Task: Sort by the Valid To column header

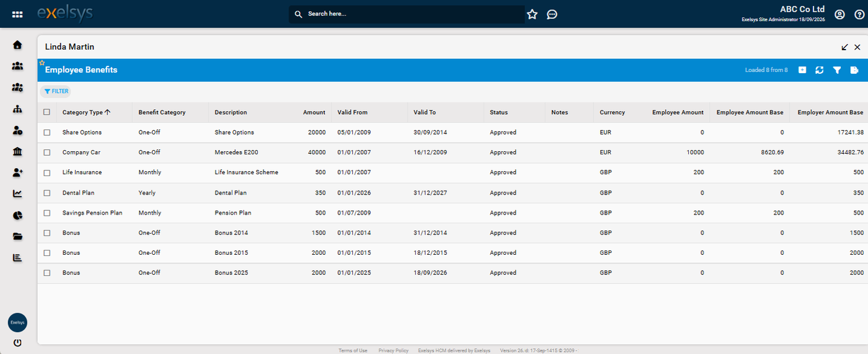Action: point(425,112)
